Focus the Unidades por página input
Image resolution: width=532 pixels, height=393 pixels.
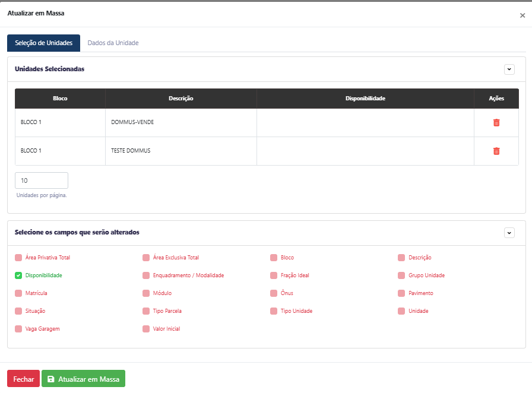coord(41,180)
